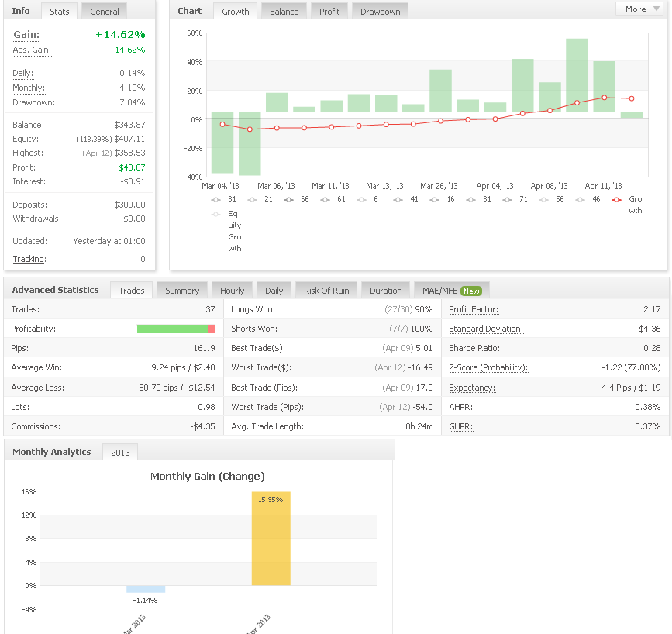This screenshot has width=672, height=634.
Task: Open the Profit chart tab
Action: (329, 12)
